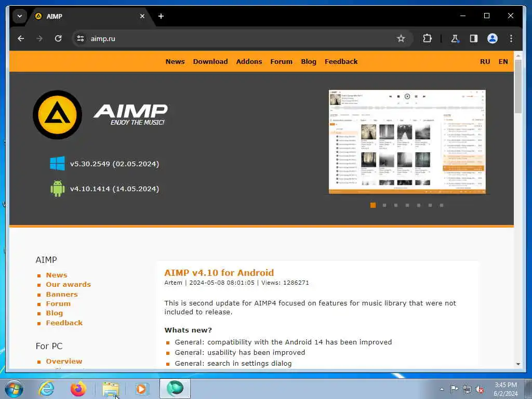The image size is (532, 399).
Task: Select the seventh slideshow dot
Action: [442, 205]
